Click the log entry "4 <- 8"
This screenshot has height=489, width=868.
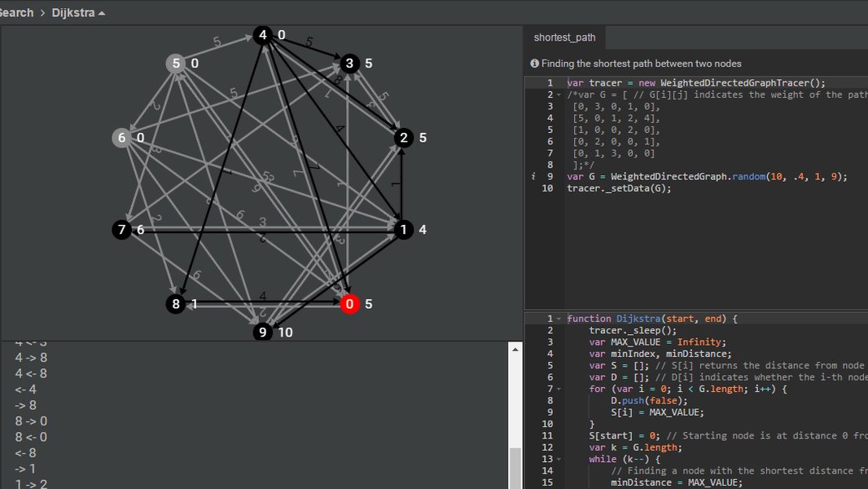click(31, 373)
